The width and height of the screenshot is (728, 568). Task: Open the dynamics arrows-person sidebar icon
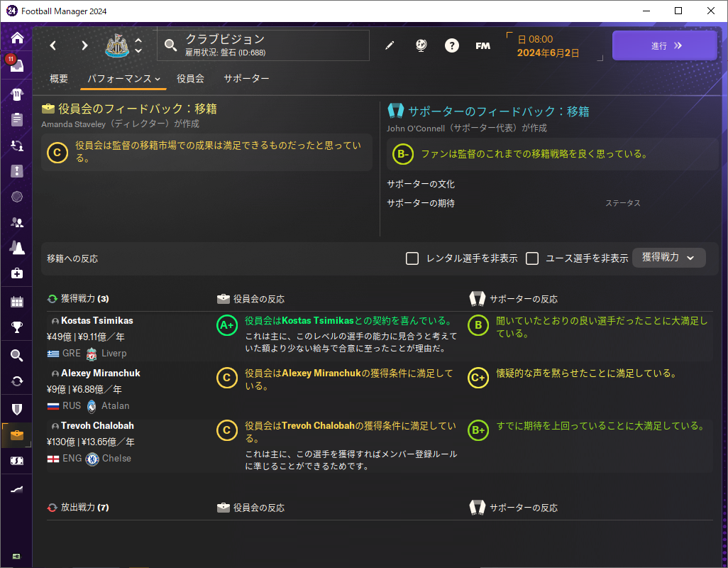point(17,146)
